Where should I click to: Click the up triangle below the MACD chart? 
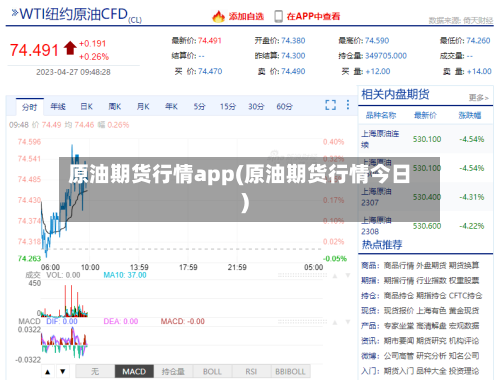(48, 371)
